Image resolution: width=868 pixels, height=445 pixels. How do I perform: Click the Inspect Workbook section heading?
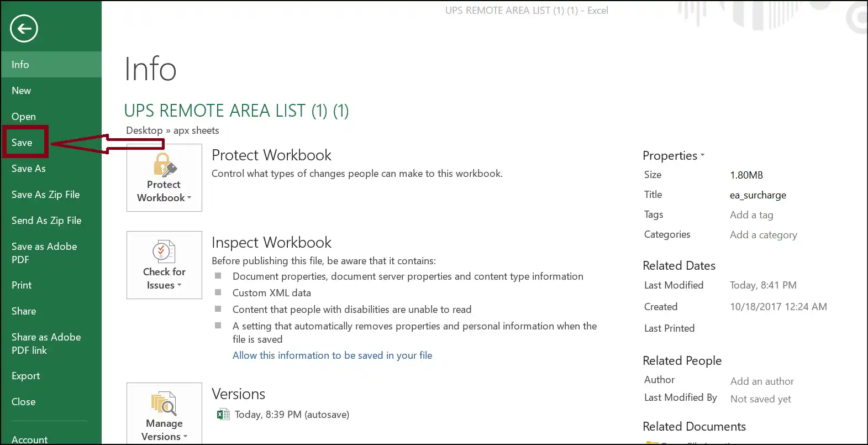[271, 243]
